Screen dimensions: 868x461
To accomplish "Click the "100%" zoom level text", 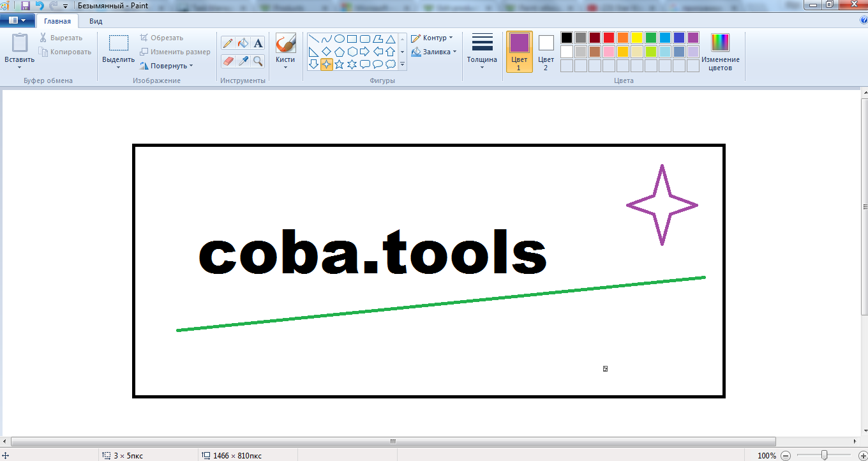I will tap(767, 456).
